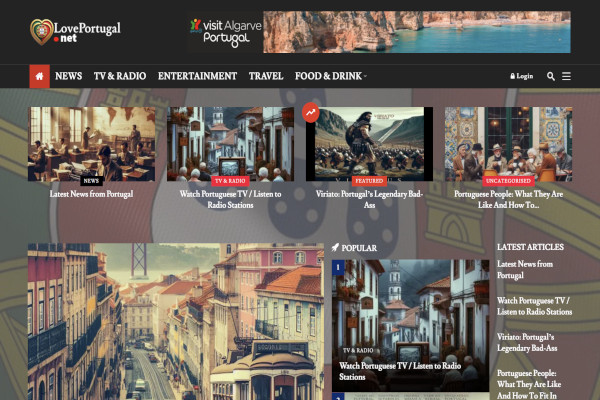This screenshot has height=400, width=600.
Task: Open the Travel menu item
Action: point(265,76)
